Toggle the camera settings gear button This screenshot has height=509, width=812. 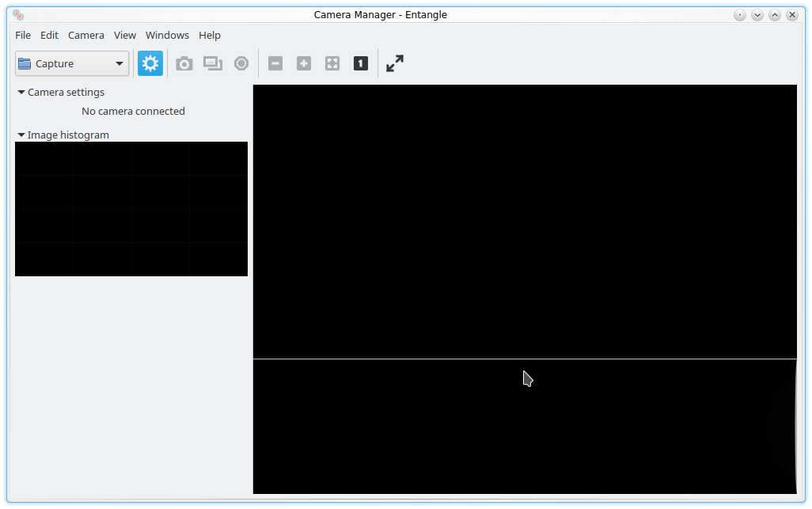pyautogui.click(x=150, y=63)
